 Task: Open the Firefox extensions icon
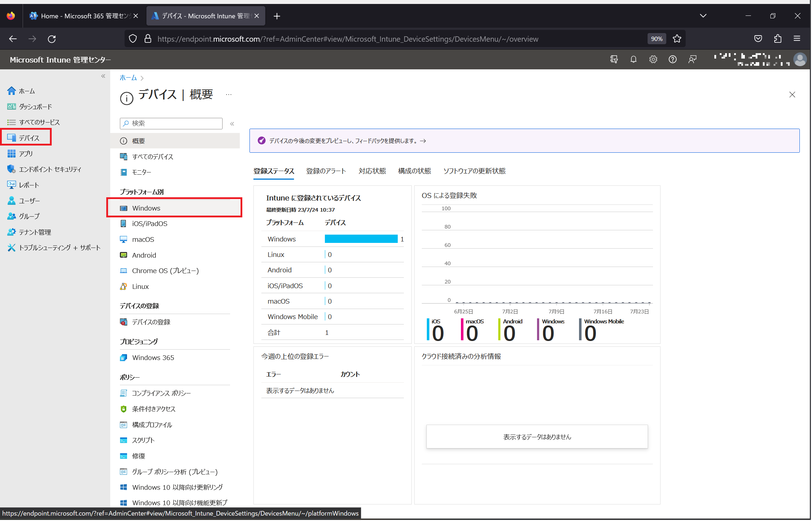tap(779, 39)
